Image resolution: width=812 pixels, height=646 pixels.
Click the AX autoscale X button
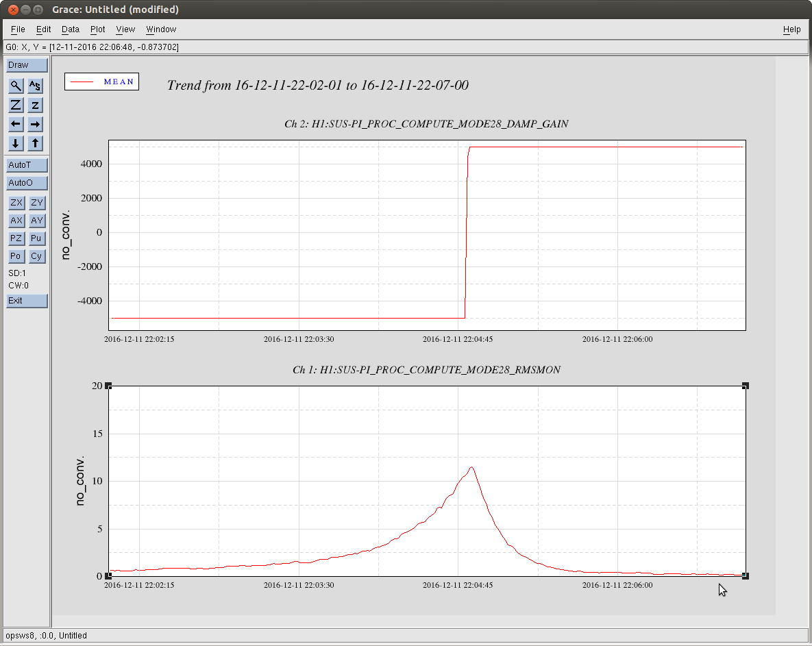pyautogui.click(x=16, y=221)
